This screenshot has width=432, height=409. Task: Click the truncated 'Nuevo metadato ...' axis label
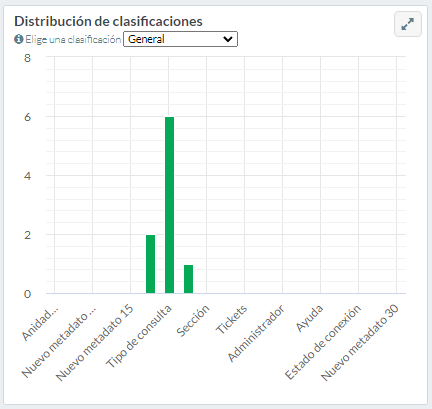[59, 342]
